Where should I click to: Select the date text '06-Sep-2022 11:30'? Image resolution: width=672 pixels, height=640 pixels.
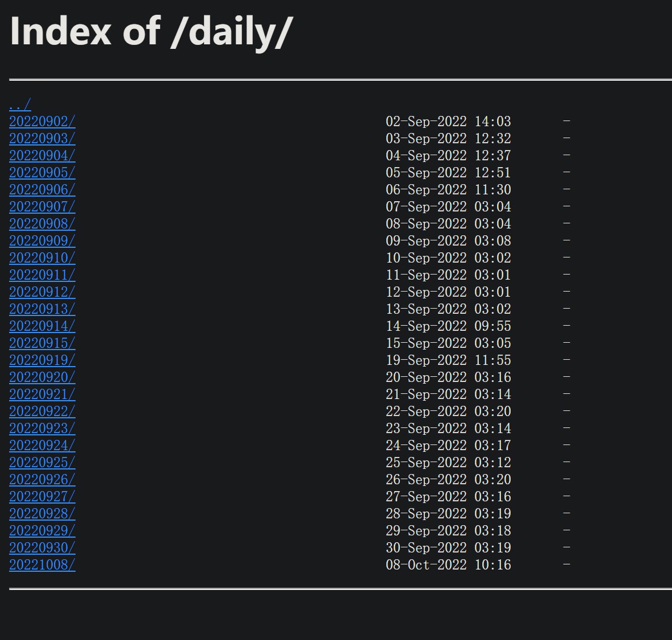448,190
